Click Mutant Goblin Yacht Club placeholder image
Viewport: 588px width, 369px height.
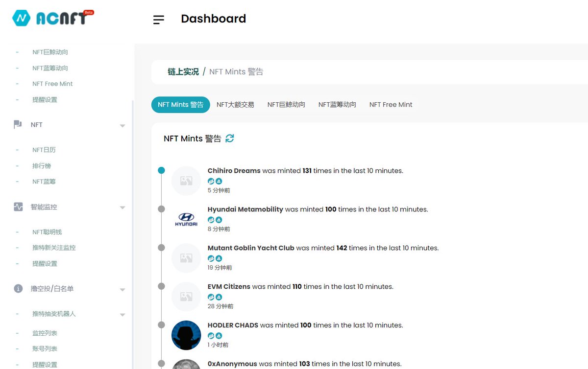click(186, 258)
